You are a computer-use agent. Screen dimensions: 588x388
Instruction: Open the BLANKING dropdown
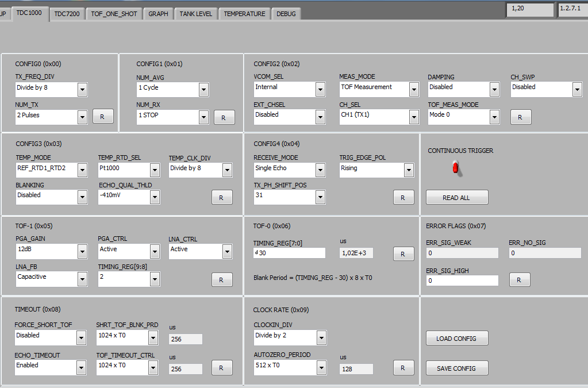coord(52,197)
